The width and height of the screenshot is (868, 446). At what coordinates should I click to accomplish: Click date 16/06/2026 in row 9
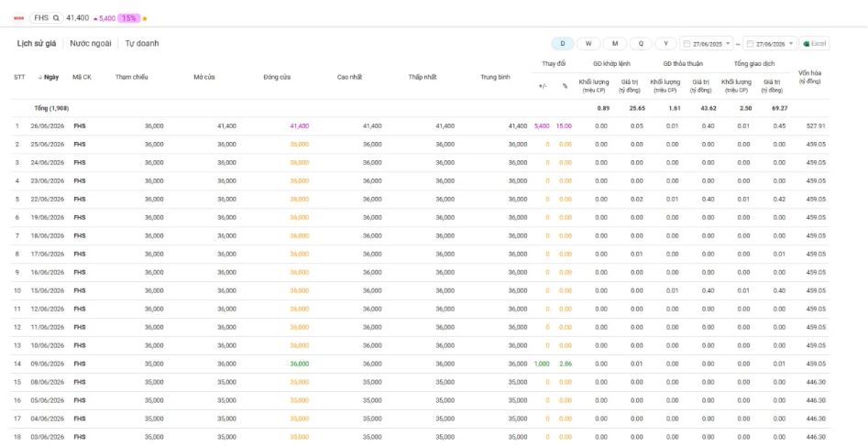[x=48, y=272]
